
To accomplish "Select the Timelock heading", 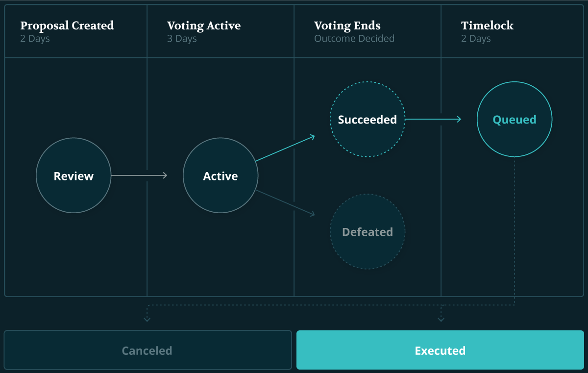I will tap(487, 25).
